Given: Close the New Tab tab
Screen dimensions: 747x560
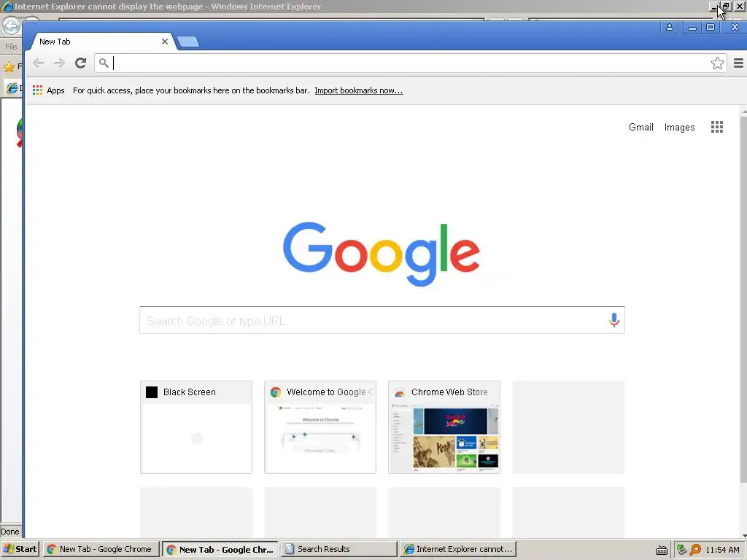Looking at the screenshot, I should (165, 42).
